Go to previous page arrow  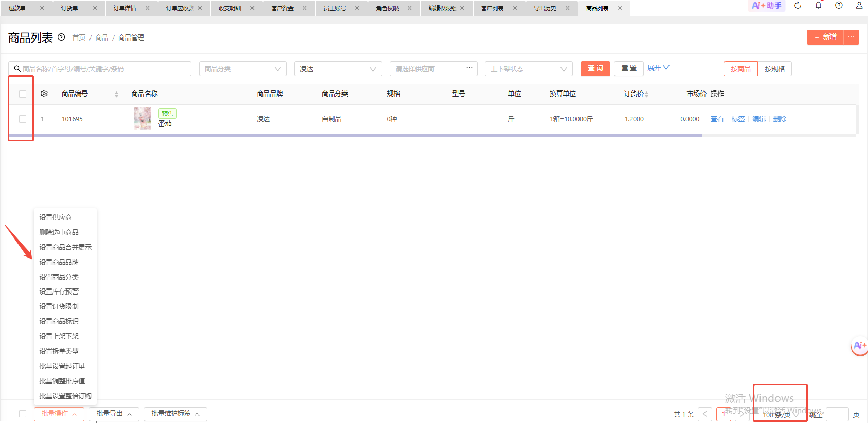coord(705,414)
